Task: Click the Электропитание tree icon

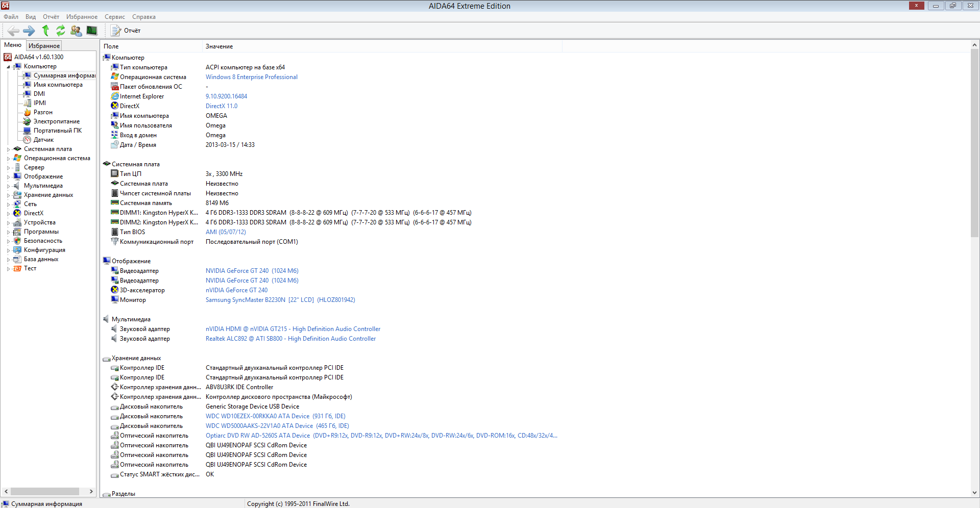Action: pyautogui.click(x=28, y=121)
